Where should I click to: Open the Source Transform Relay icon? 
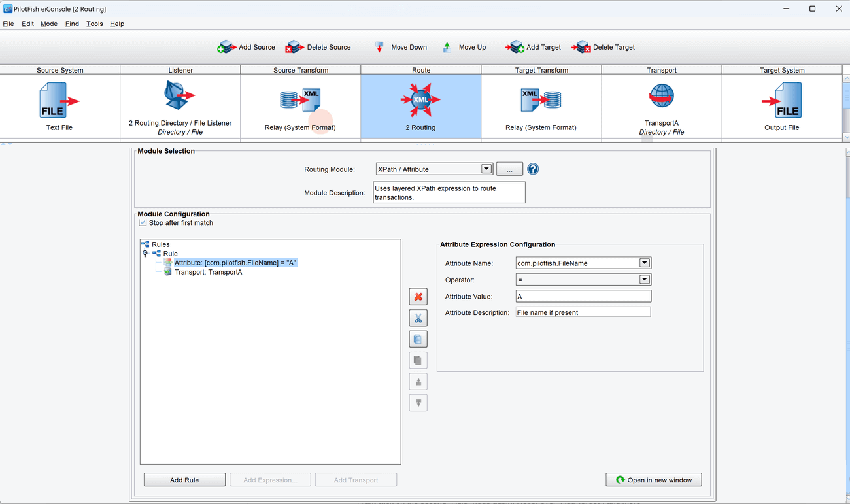[300, 99]
